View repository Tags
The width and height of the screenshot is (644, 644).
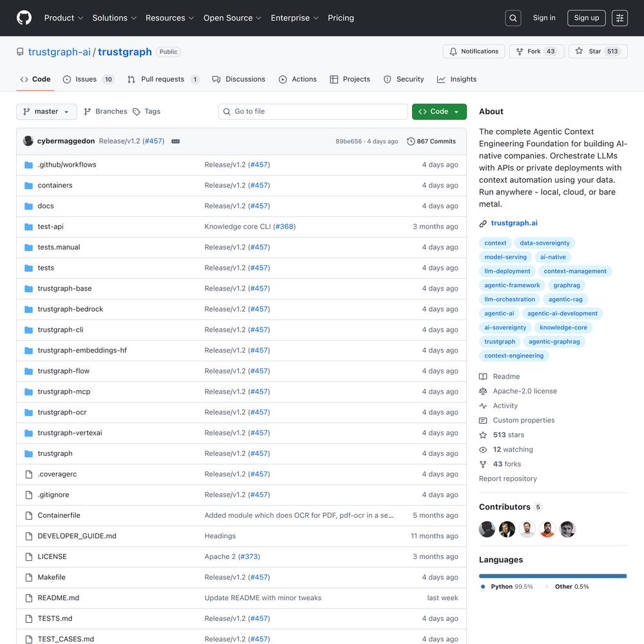click(147, 111)
